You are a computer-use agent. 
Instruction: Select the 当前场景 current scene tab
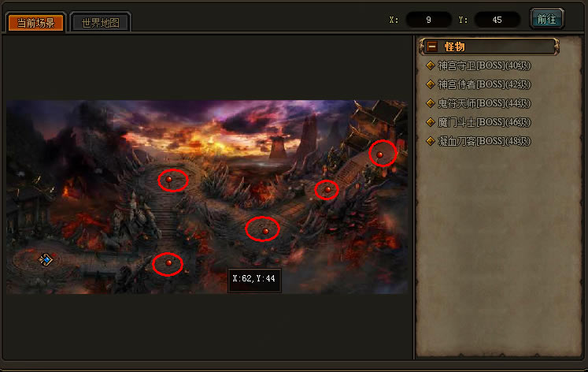35,23
